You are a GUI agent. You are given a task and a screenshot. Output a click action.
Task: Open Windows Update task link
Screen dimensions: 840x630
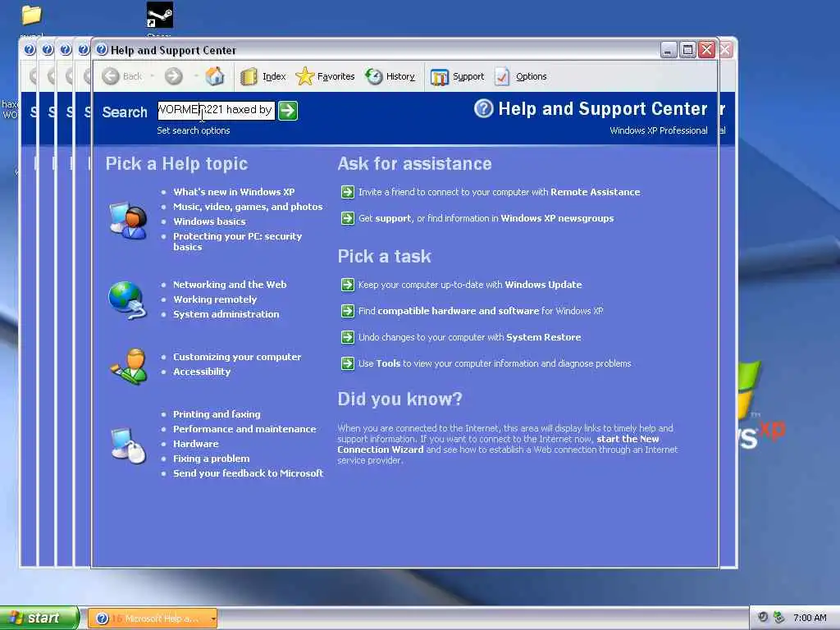click(x=470, y=285)
